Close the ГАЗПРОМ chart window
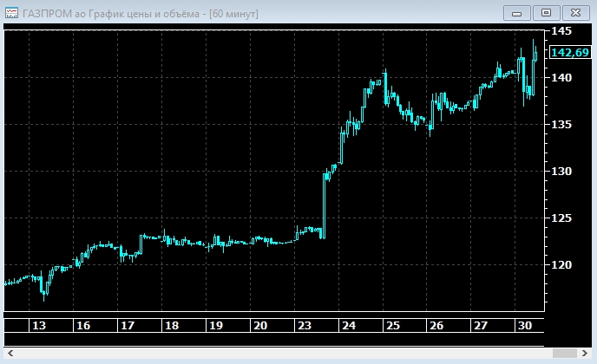 (574, 12)
